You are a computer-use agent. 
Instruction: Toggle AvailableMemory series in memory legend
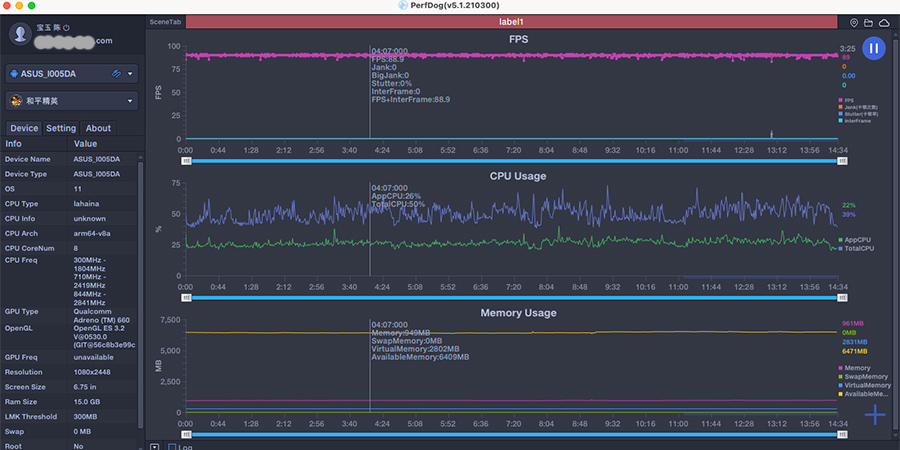click(864, 394)
